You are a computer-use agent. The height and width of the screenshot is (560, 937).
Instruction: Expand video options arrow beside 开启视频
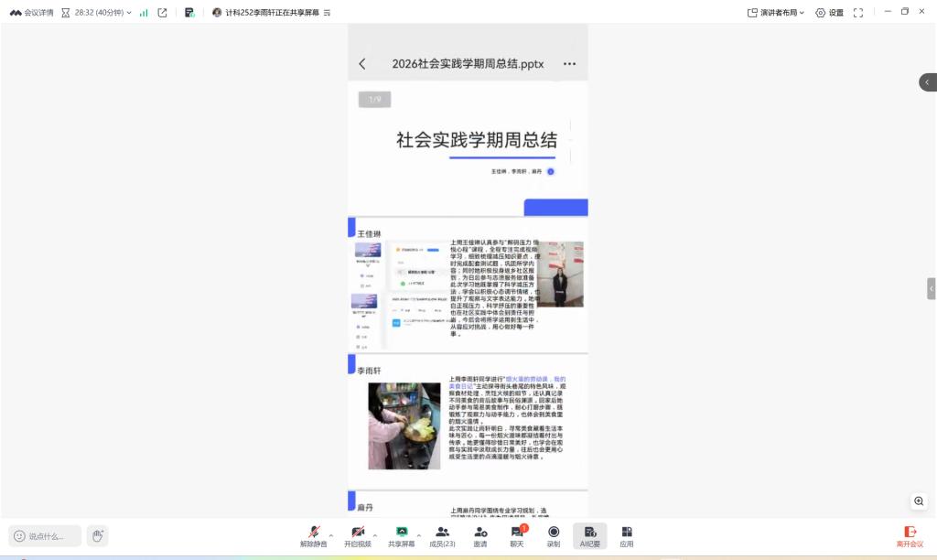coord(375,535)
